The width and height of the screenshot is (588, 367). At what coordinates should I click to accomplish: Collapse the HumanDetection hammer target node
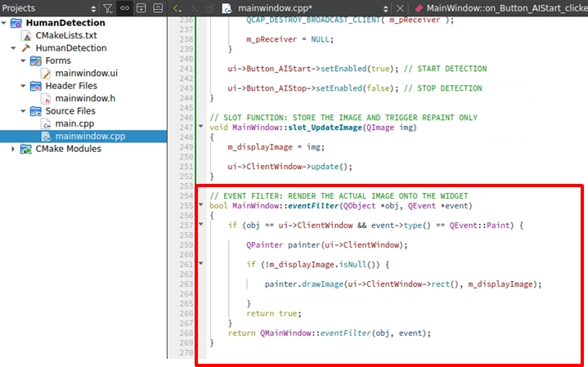coord(14,48)
